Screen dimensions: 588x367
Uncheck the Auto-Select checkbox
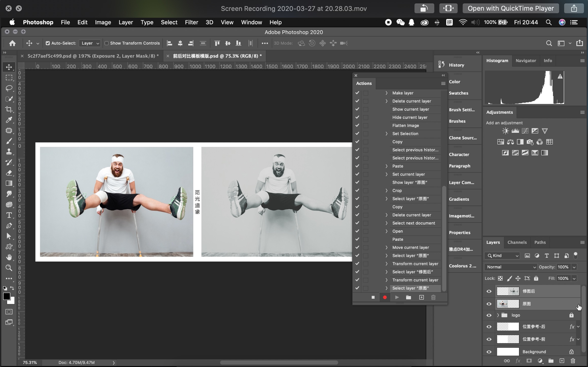pos(48,43)
